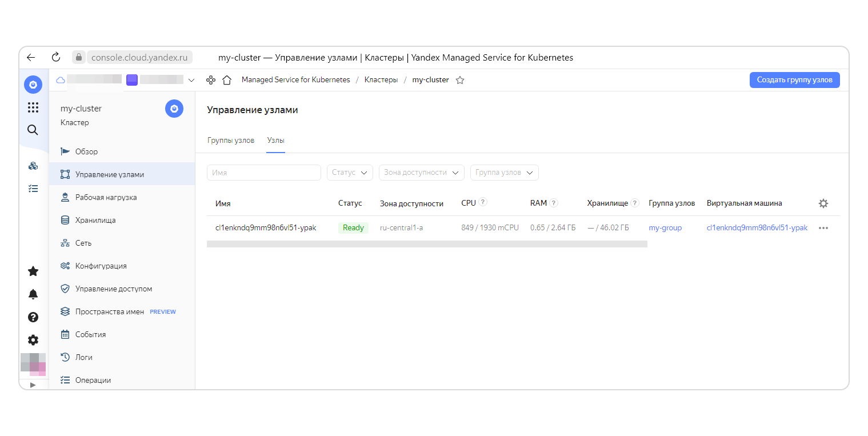Viewport: 868px width, 436px height.
Task: Open Пространства имен in the sidebar
Action: click(x=122, y=311)
